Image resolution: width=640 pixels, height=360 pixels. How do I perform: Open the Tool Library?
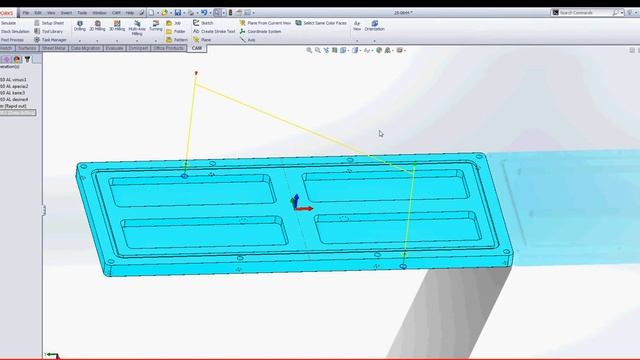pyautogui.click(x=49, y=31)
